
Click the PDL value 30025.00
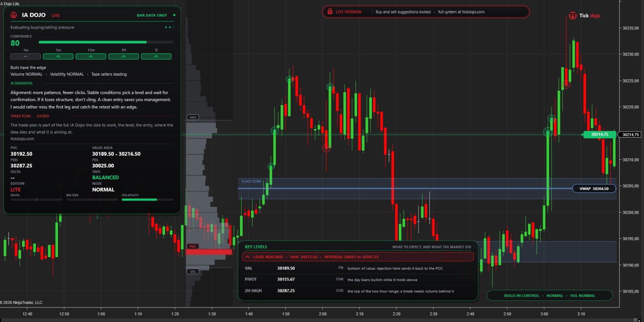(x=103, y=166)
